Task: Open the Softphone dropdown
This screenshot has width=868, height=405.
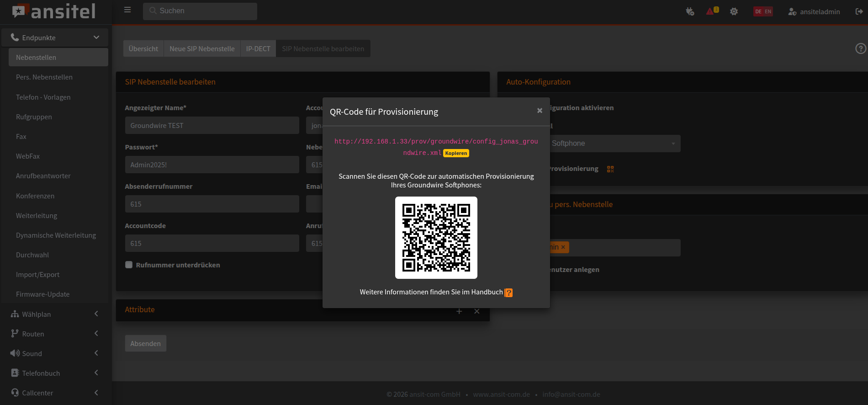Action: pos(615,144)
